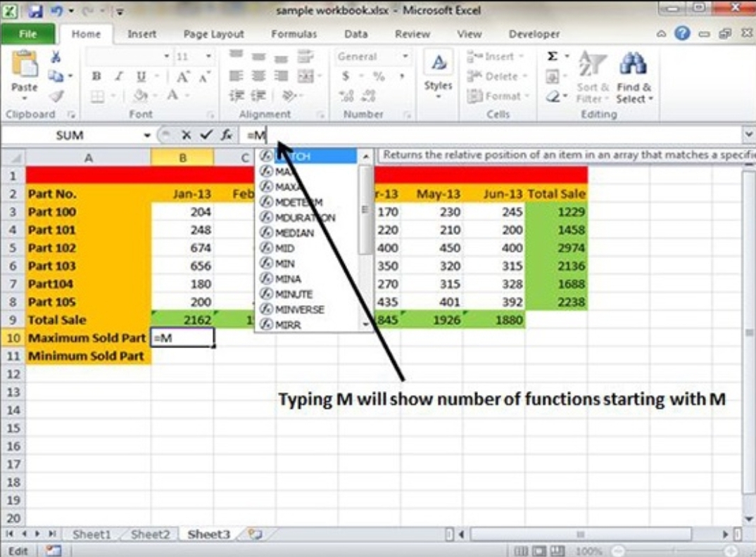
Task: Click the AutoSum sigma icon
Action: click(x=553, y=56)
